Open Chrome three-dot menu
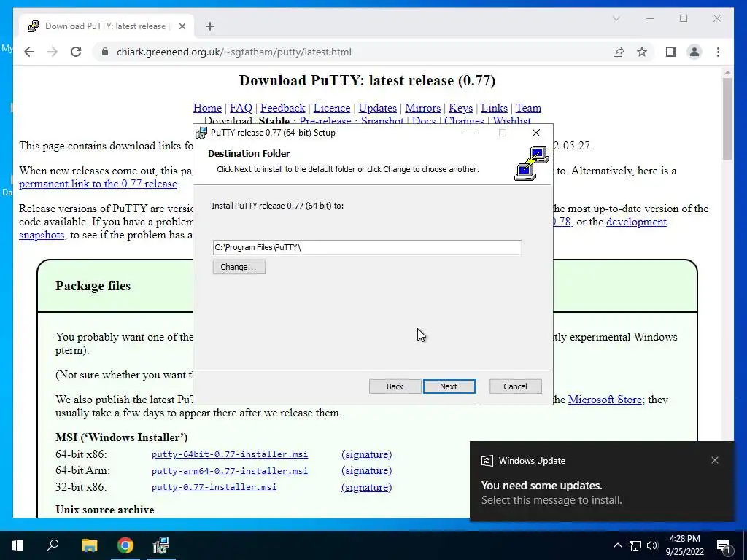The image size is (747, 560). 718,52
